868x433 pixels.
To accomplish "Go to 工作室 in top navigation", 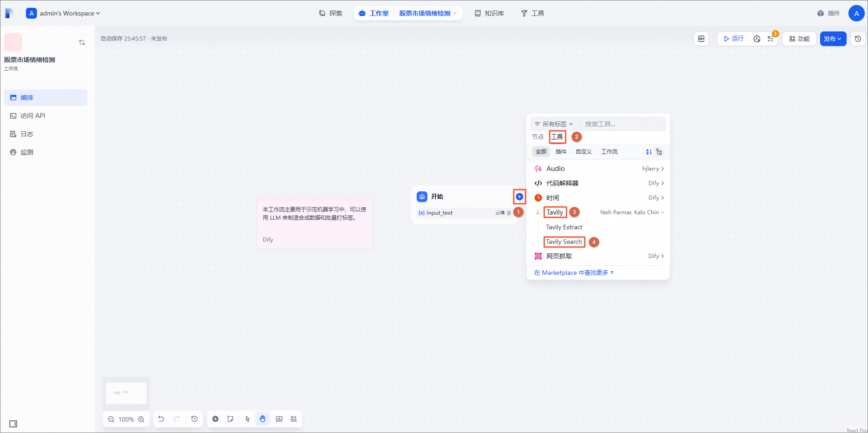I will pyautogui.click(x=374, y=13).
